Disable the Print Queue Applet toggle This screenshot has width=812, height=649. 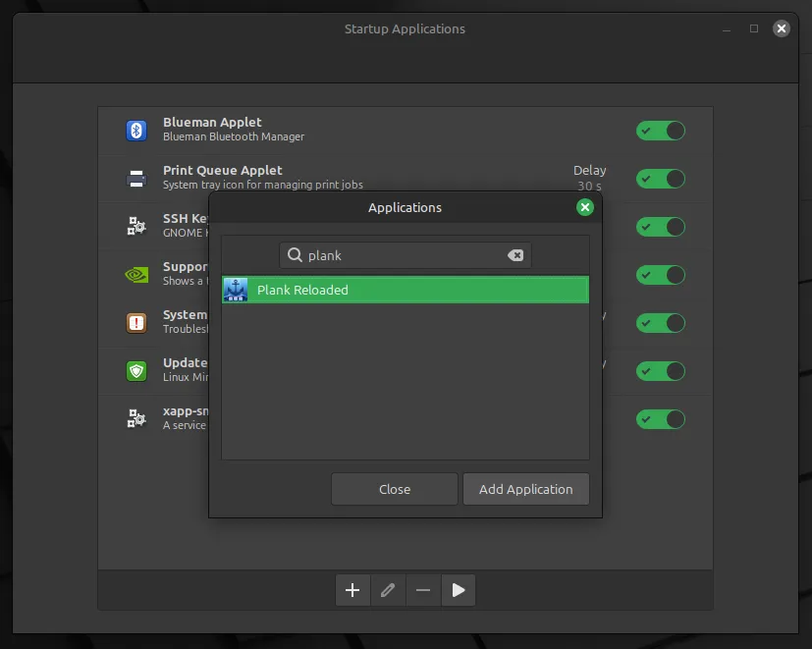660,179
